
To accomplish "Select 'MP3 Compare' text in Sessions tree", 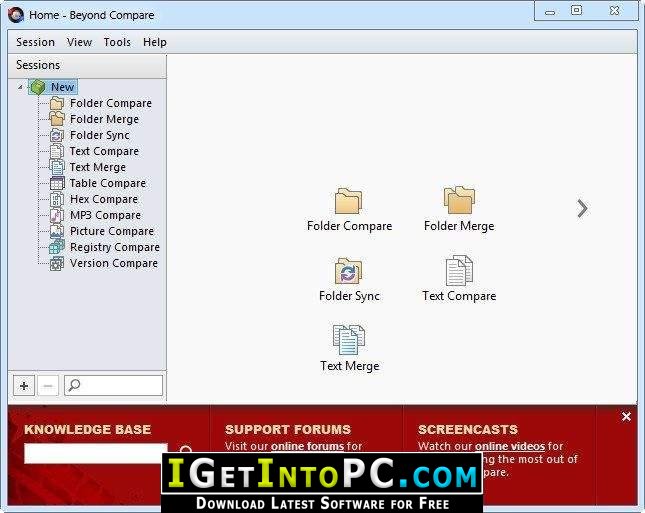I will point(105,215).
